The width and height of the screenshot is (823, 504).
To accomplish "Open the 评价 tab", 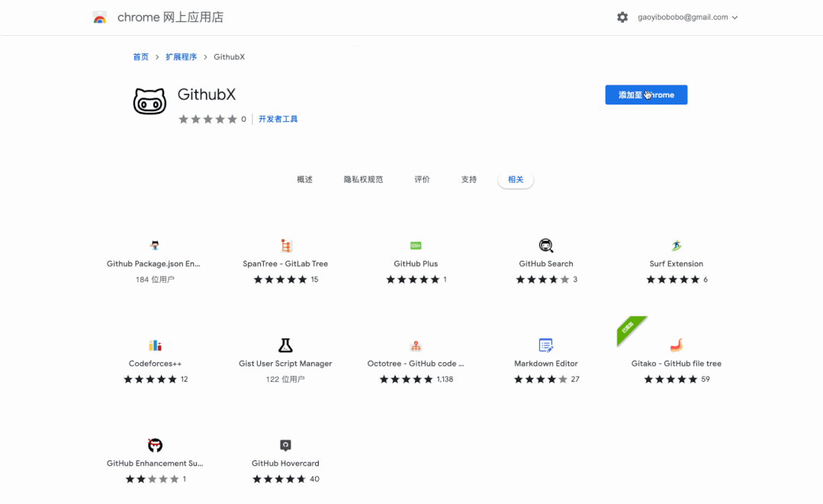I will coord(422,179).
